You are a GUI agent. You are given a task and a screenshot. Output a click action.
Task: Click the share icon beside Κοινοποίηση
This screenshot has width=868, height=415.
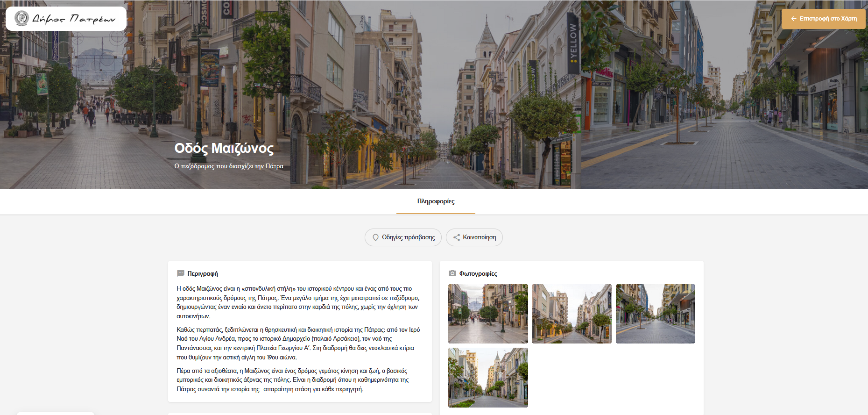point(456,237)
